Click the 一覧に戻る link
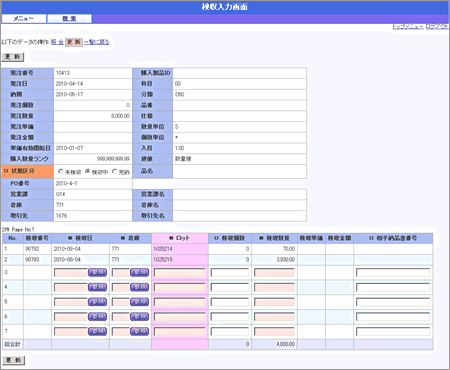This screenshot has width=450, height=370. (x=97, y=42)
